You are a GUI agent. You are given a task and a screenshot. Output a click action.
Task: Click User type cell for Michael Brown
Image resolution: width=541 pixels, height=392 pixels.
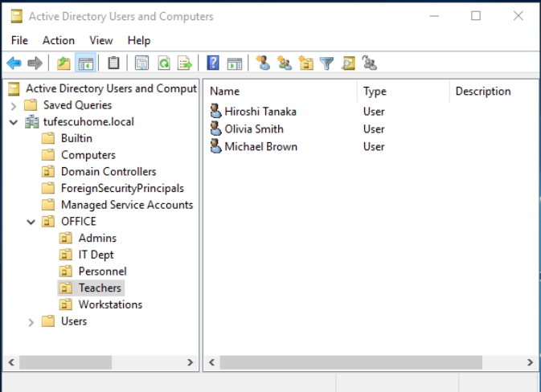(374, 146)
